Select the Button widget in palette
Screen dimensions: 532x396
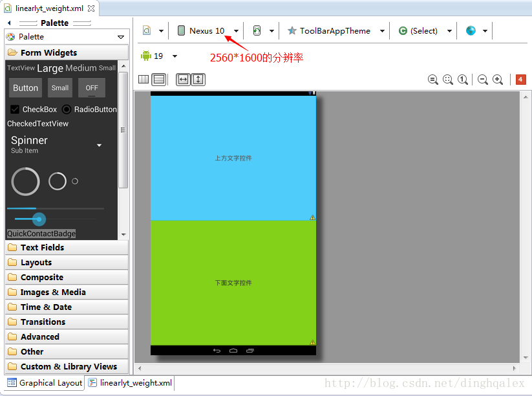(x=25, y=87)
